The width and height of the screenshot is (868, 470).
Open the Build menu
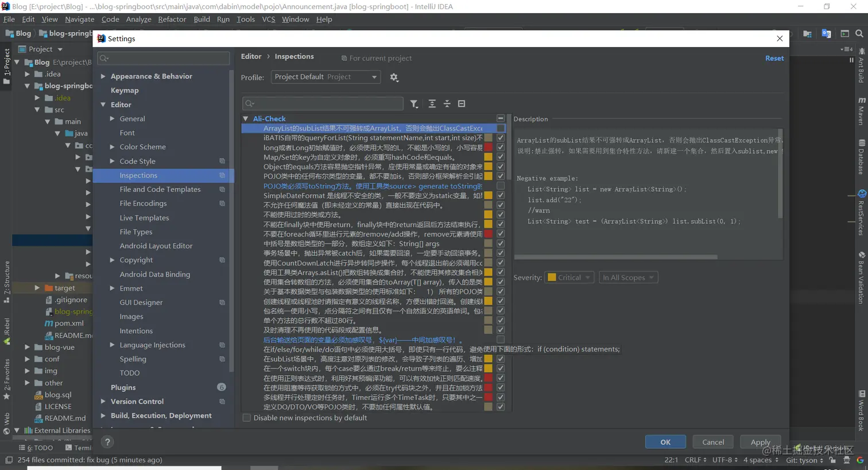[x=202, y=19]
